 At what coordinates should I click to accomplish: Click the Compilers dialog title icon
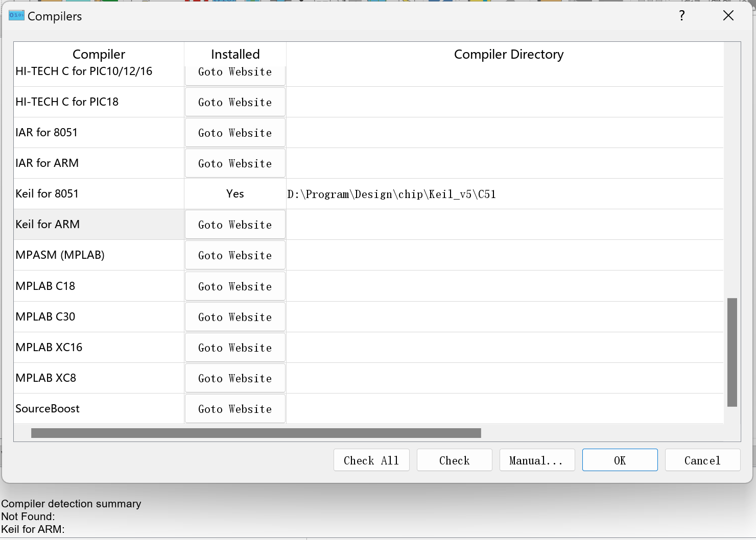tap(16, 15)
